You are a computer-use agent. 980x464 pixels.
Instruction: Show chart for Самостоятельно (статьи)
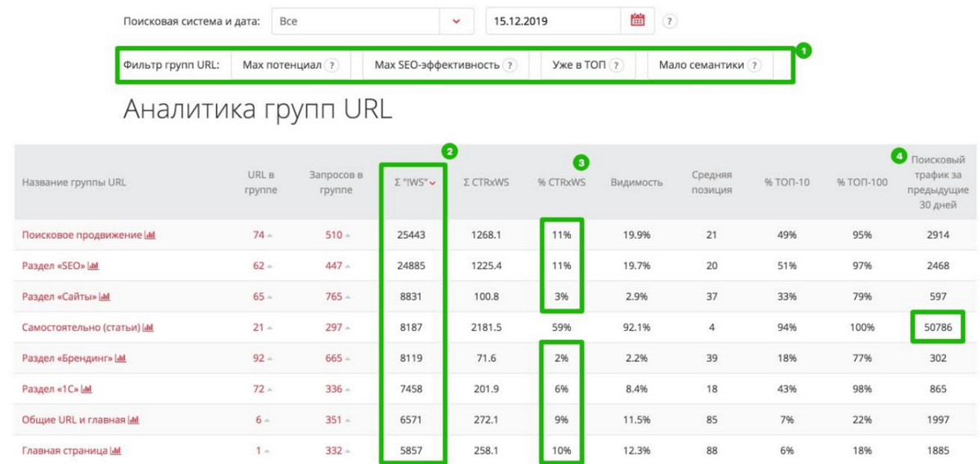click(x=148, y=328)
